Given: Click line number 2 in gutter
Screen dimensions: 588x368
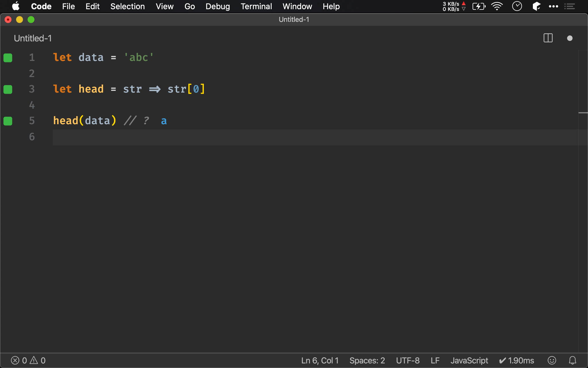Looking at the screenshot, I should pyautogui.click(x=32, y=74).
